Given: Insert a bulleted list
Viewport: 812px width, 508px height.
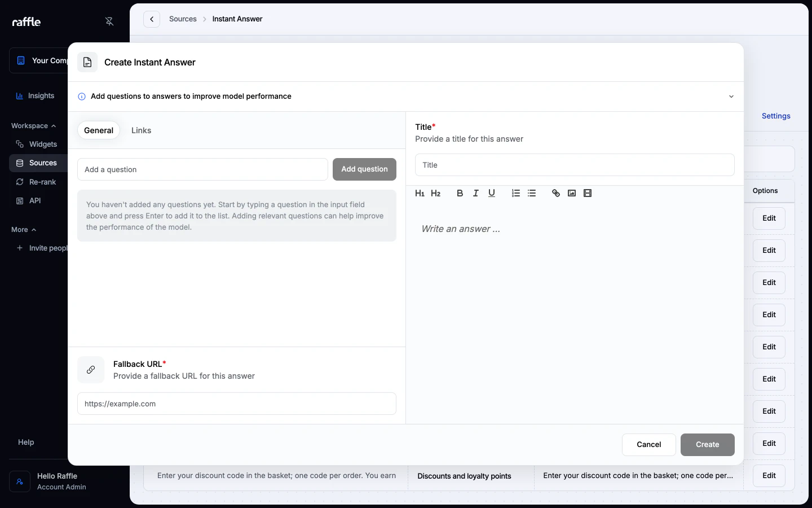Looking at the screenshot, I should 532,193.
